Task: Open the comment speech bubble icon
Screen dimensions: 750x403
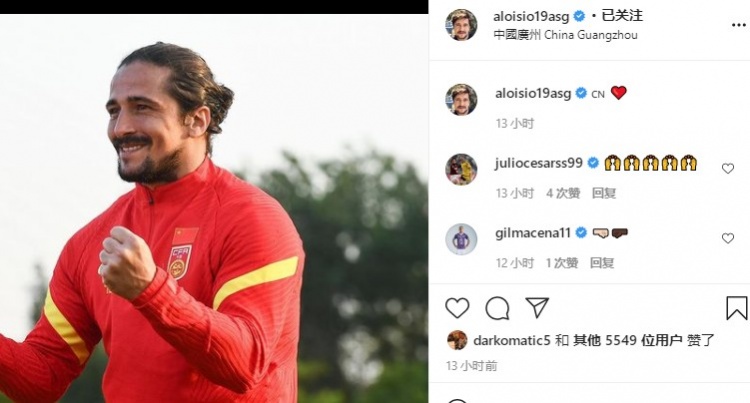Action: coord(497,308)
